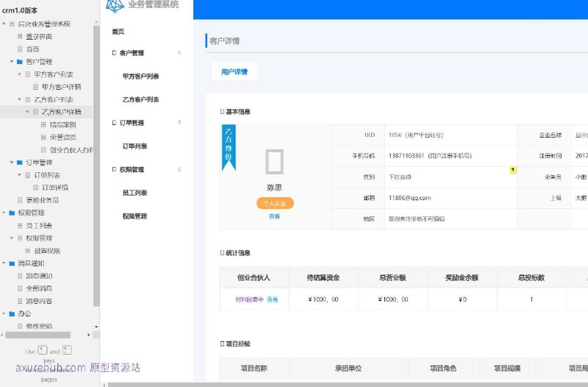Click the page icon beside 登录界面

point(20,36)
